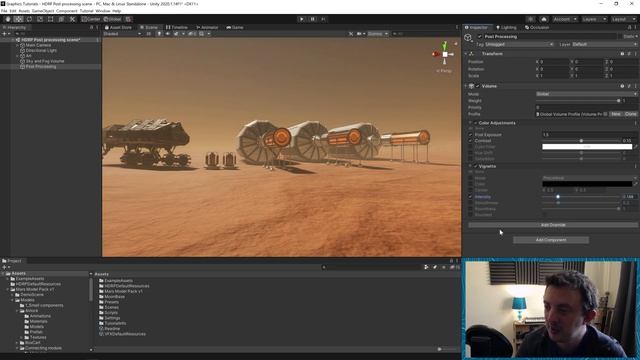640x360 pixels.
Task: Pick color with Color Filter eyedropper
Action: point(636,147)
